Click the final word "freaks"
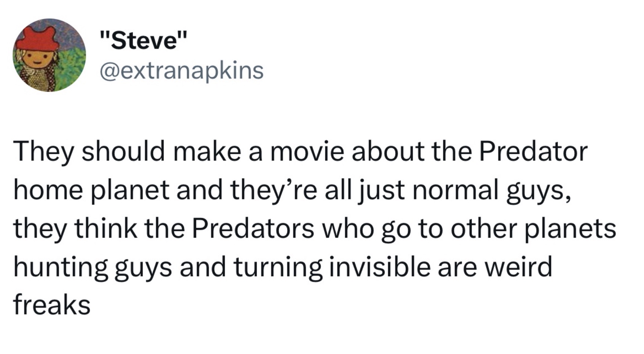Viewport: 644px width, 354px height. coord(52,305)
